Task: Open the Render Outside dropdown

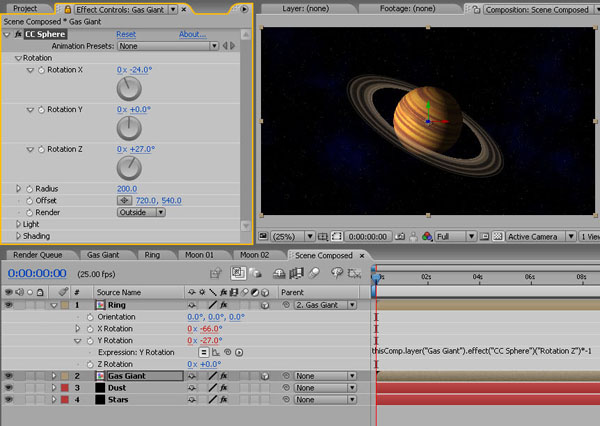Action: pos(141,212)
